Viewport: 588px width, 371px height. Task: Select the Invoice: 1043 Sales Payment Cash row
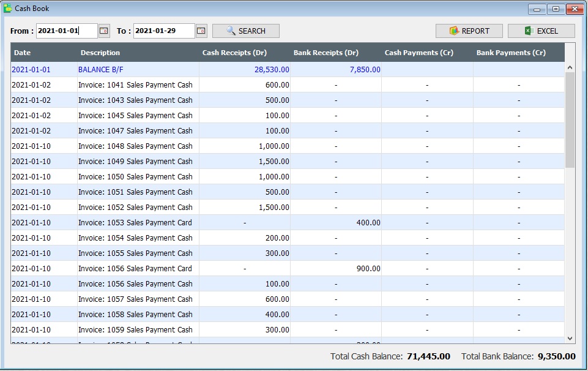click(288, 100)
